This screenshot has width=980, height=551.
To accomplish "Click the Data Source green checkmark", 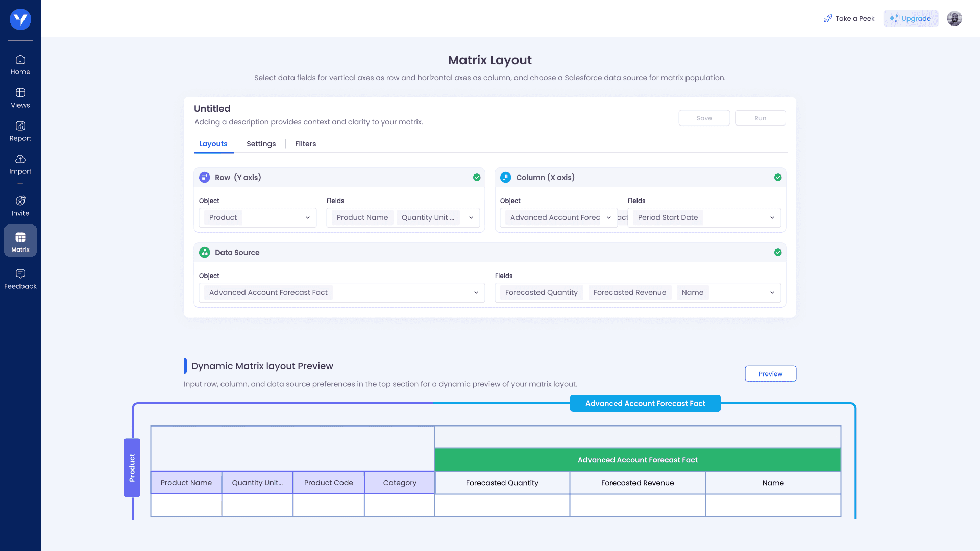I will (778, 253).
